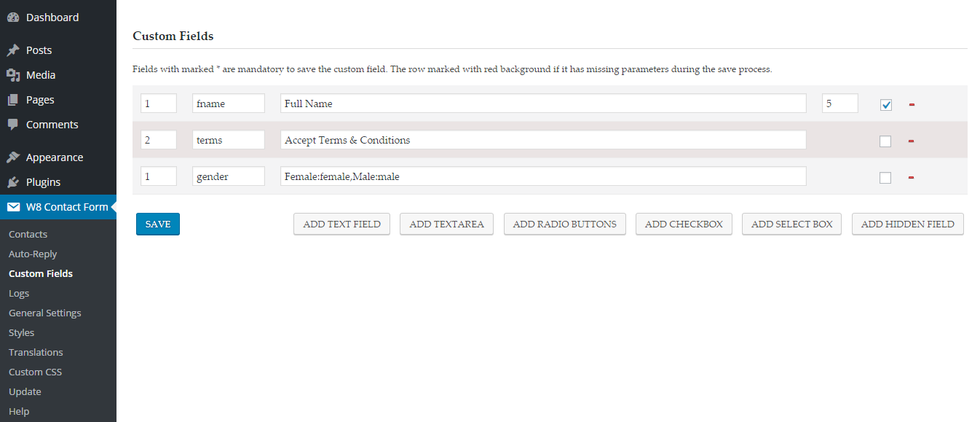This screenshot has height=422, width=980.
Task: Delete the gender row using red minus
Action: coord(912,177)
